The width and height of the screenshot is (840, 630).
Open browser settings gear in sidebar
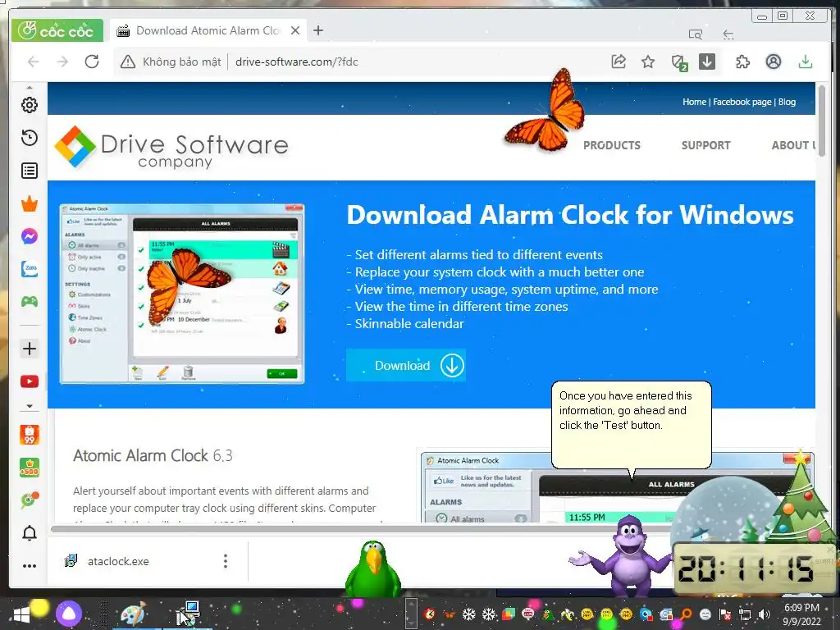tap(30, 105)
